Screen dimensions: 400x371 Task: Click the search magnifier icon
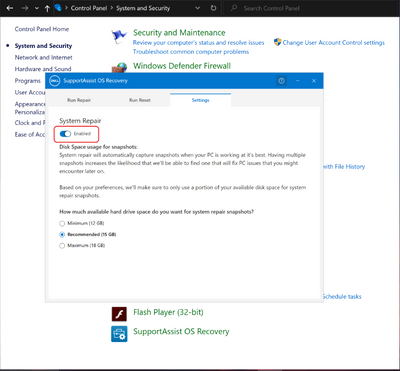click(x=234, y=8)
